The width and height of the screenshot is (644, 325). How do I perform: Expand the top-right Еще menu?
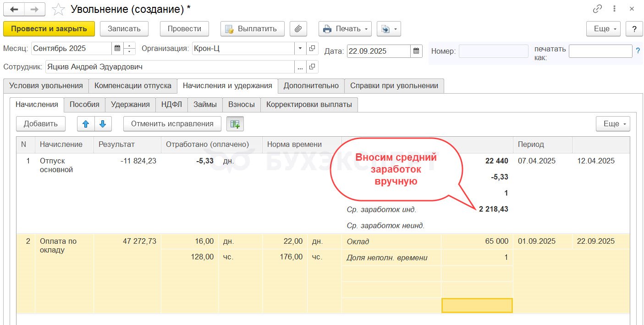pyautogui.click(x=603, y=28)
